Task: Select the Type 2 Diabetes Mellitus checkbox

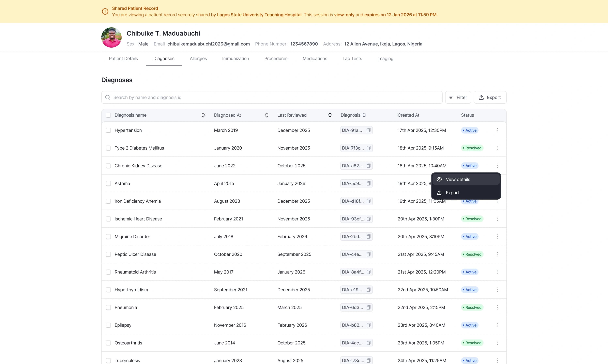Action: pyautogui.click(x=108, y=148)
